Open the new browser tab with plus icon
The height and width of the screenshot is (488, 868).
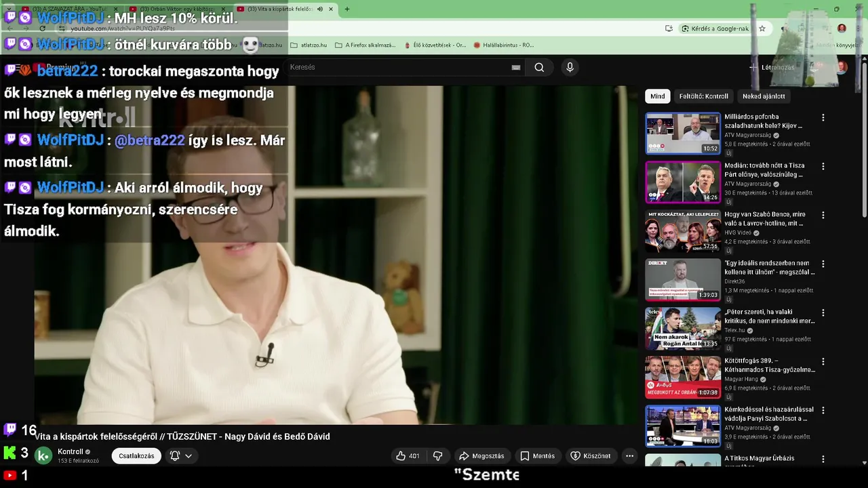347,9
